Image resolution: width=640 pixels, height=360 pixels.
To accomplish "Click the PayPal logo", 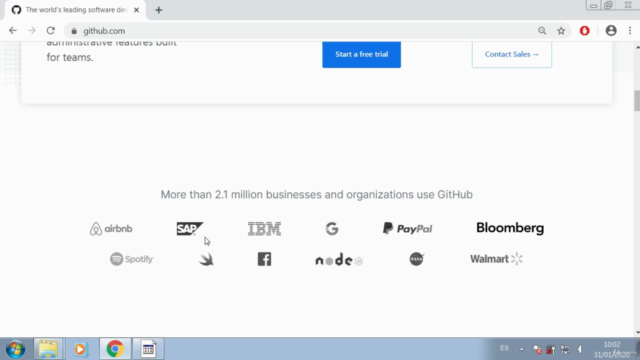I will 407,229.
